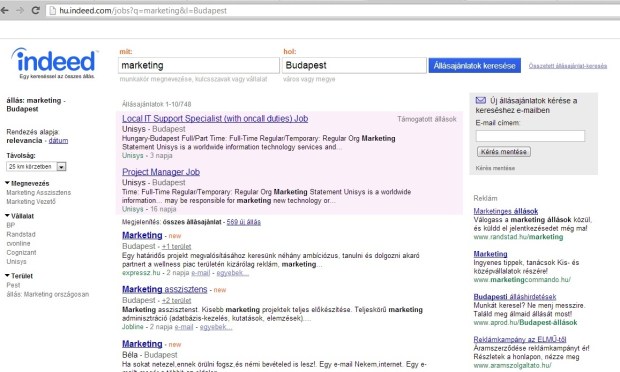Open the Összetett állásajánlat-keresés link

[x=568, y=66]
